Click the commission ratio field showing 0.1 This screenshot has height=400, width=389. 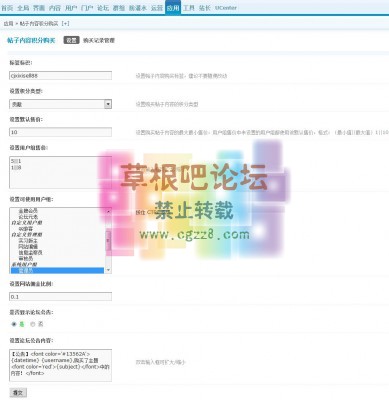(60, 297)
